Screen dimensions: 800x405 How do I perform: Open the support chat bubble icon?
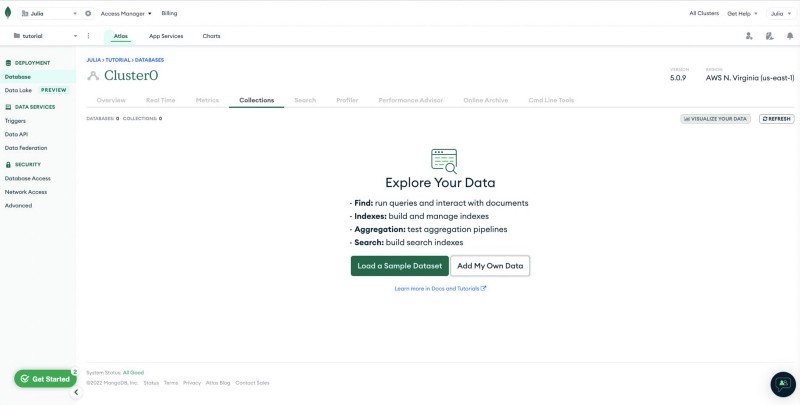point(782,384)
